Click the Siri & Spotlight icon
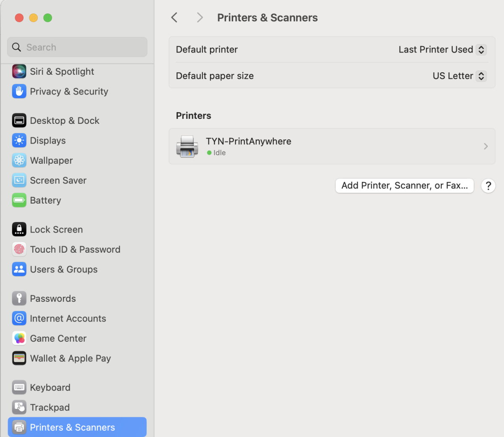The image size is (504, 437). click(x=19, y=71)
